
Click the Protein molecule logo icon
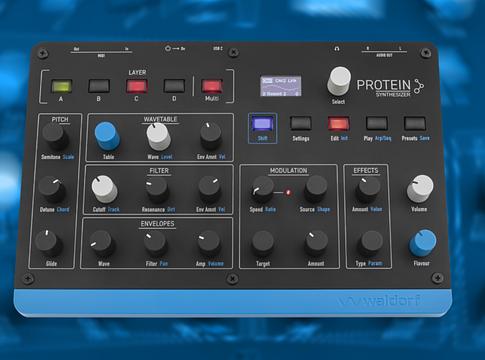point(418,86)
